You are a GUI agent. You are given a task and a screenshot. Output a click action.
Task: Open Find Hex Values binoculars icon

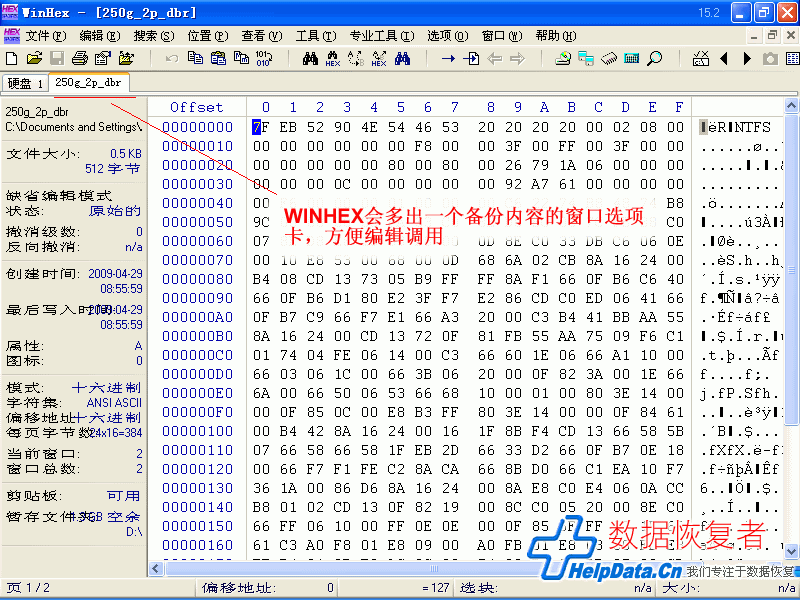pyautogui.click(x=333, y=59)
